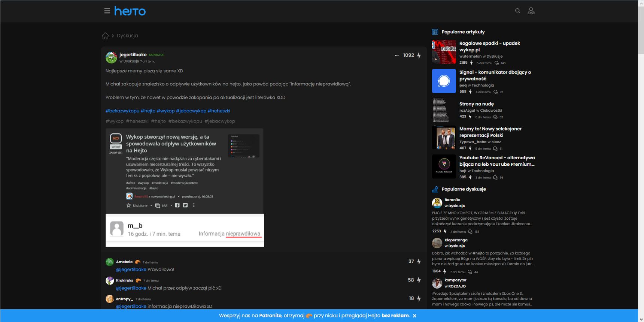Open the wutermelon author link
Image resolution: width=644 pixels, height=322 pixels.
click(470, 57)
